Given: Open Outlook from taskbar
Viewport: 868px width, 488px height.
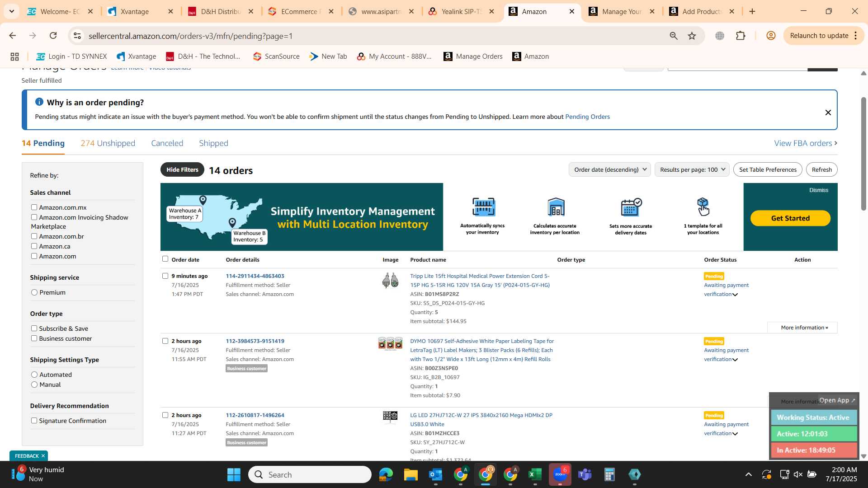Looking at the screenshot, I should pyautogui.click(x=435, y=474).
